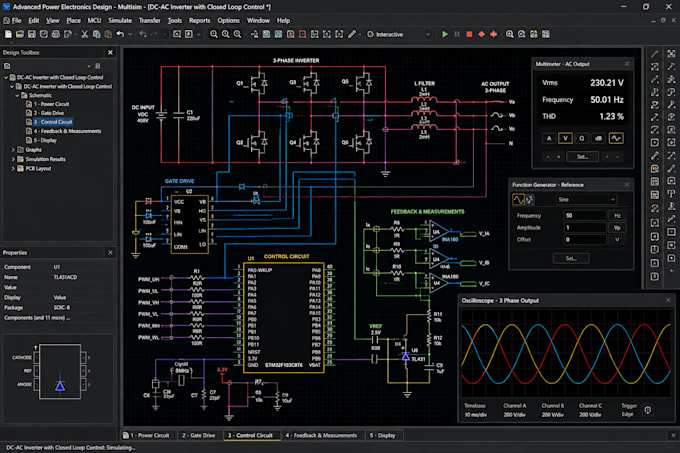Open the Simulate menu
The height and width of the screenshot is (453, 680).
pyautogui.click(x=120, y=20)
